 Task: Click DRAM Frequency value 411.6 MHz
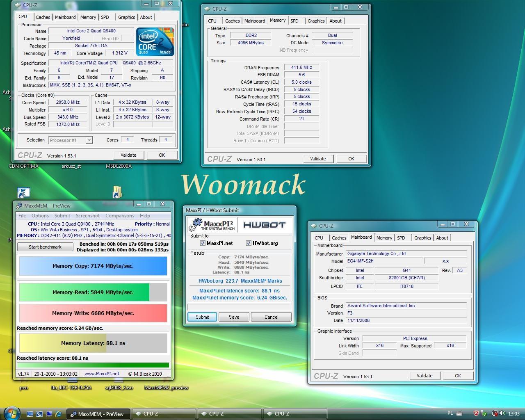(301, 68)
